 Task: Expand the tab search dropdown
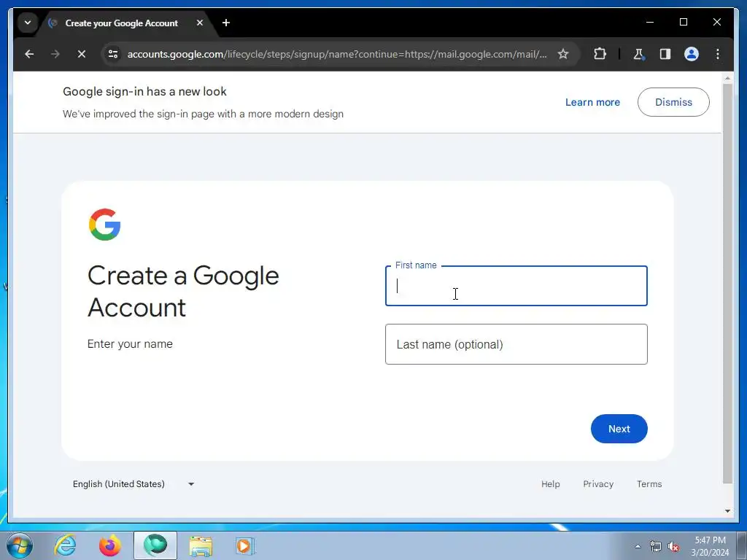click(x=28, y=23)
